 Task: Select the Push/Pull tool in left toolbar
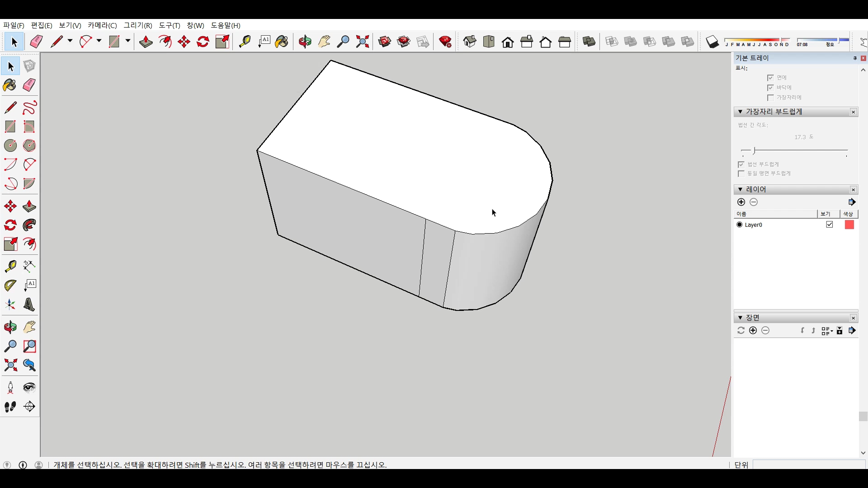(x=29, y=206)
